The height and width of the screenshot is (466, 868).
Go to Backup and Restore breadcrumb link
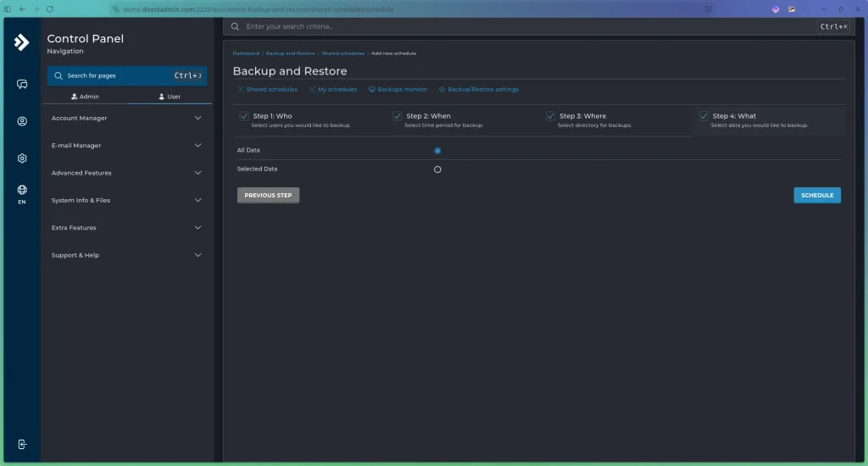pyautogui.click(x=290, y=53)
